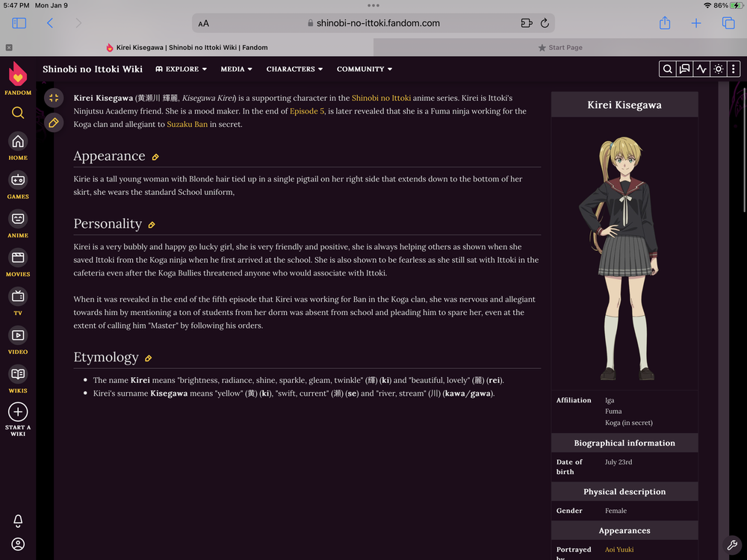
Task: Switch to the Start Page tab
Action: pyautogui.click(x=560, y=48)
